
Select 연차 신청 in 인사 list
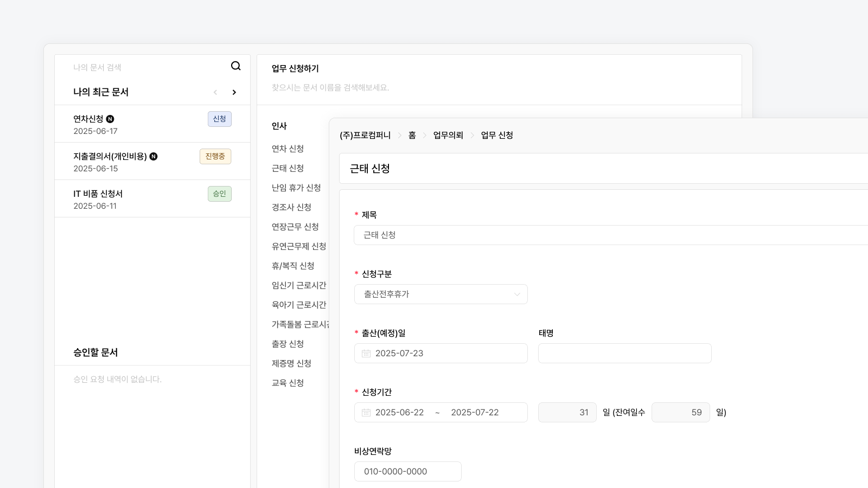(288, 149)
